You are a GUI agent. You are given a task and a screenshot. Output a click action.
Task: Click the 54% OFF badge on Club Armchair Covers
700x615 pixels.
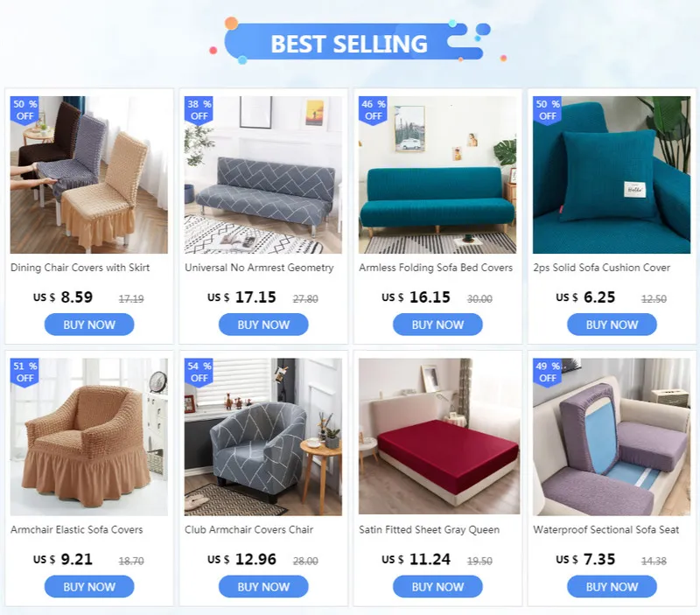tap(199, 372)
